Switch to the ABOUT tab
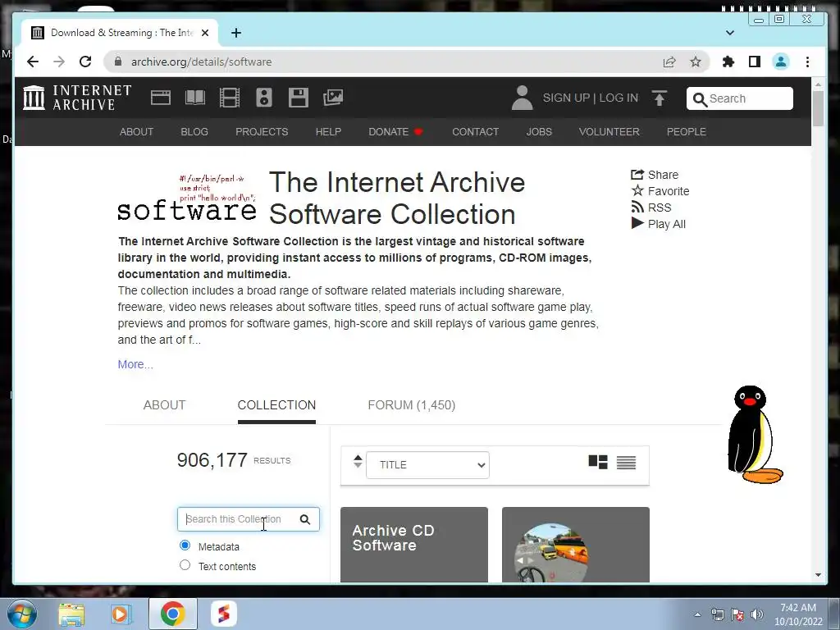The height and width of the screenshot is (630, 840). 164,405
